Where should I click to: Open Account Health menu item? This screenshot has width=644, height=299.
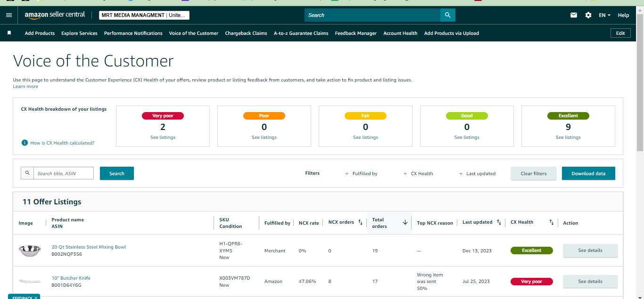coord(400,33)
